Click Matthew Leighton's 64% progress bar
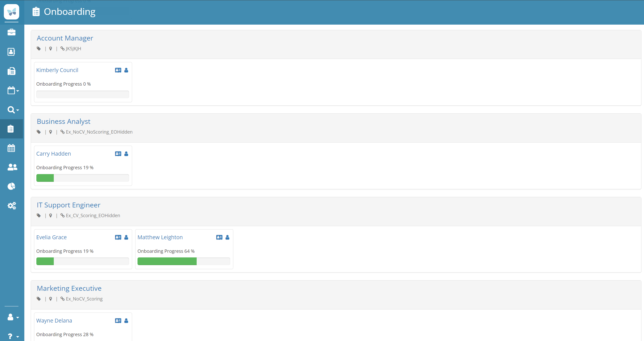The height and width of the screenshot is (341, 644). tap(184, 261)
